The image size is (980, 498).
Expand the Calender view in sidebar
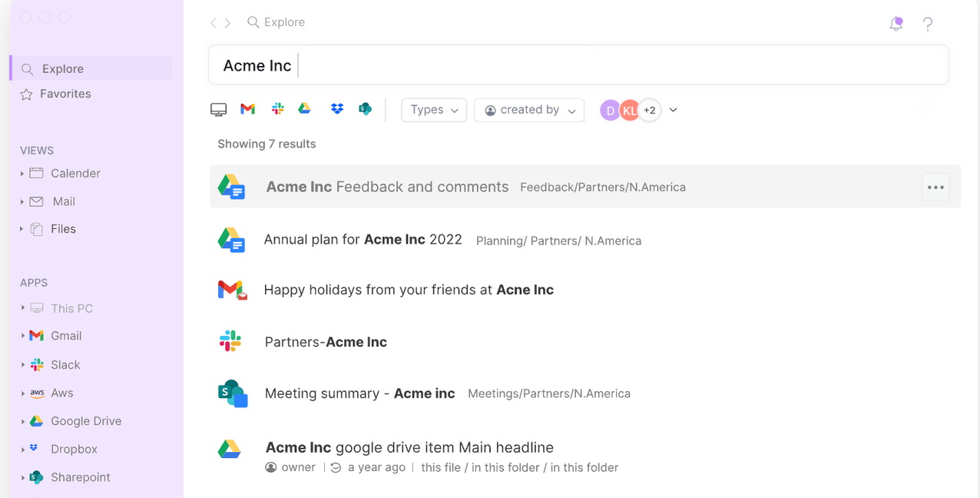click(x=22, y=174)
